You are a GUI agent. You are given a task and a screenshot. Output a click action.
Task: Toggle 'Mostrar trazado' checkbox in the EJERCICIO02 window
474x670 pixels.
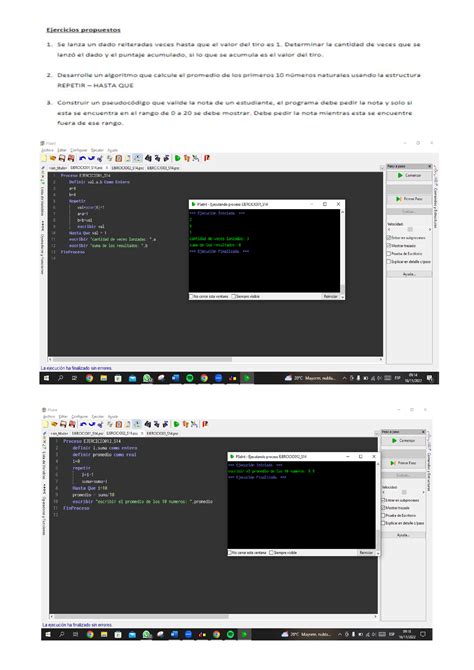click(x=395, y=508)
